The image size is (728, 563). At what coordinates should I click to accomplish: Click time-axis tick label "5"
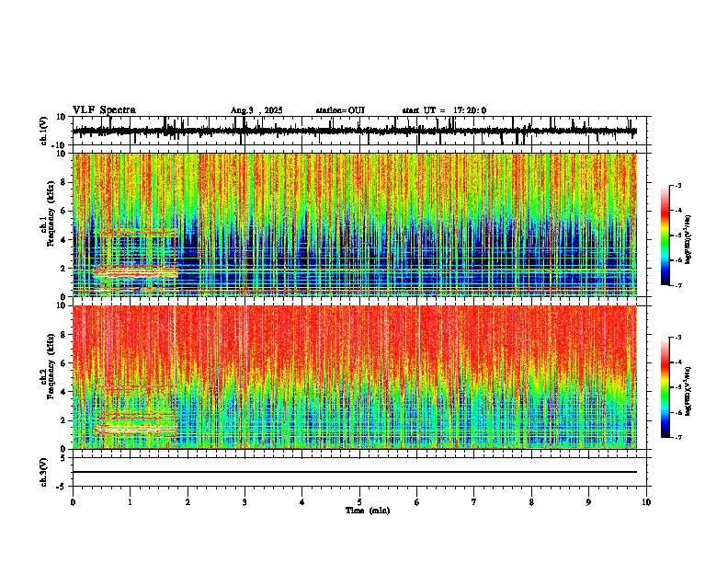click(359, 502)
